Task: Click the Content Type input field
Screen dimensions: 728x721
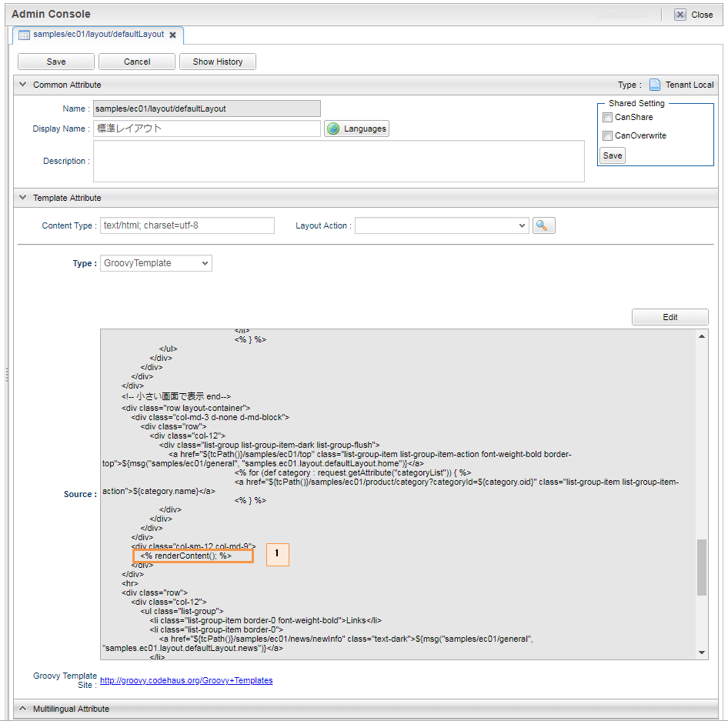Action: pyautogui.click(x=187, y=225)
